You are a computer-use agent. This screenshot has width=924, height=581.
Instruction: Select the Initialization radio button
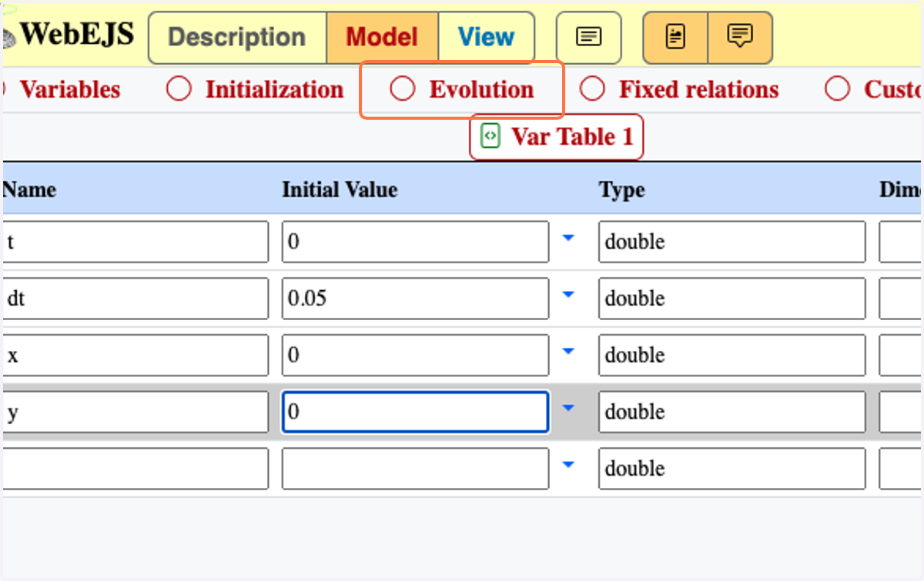coord(179,89)
